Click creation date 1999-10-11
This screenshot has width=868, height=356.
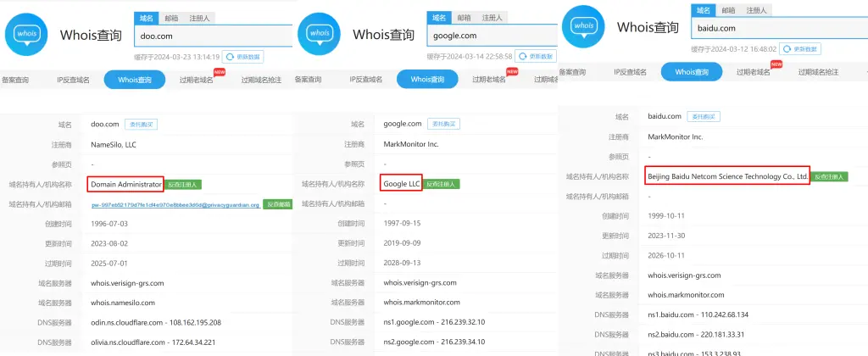pos(666,216)
